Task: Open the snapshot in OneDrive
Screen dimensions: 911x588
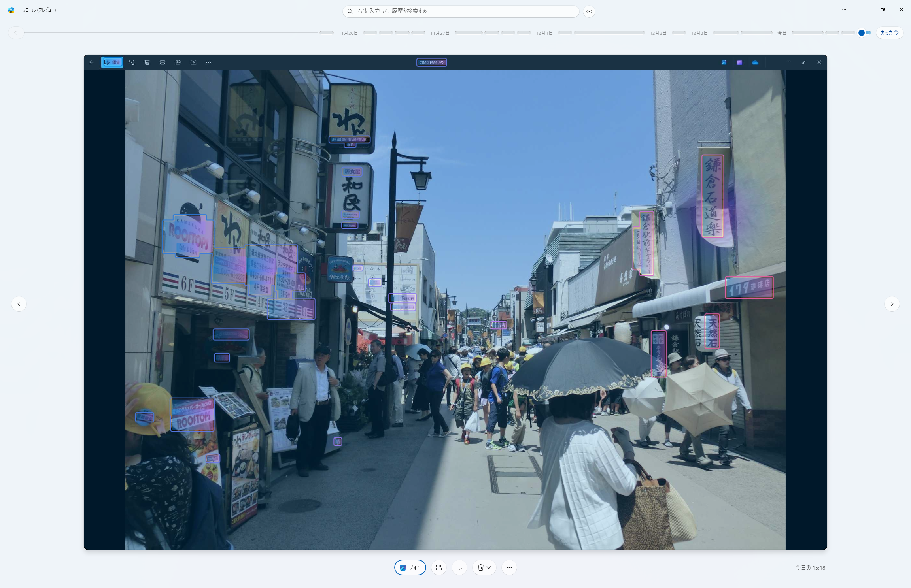Action: 754,62
